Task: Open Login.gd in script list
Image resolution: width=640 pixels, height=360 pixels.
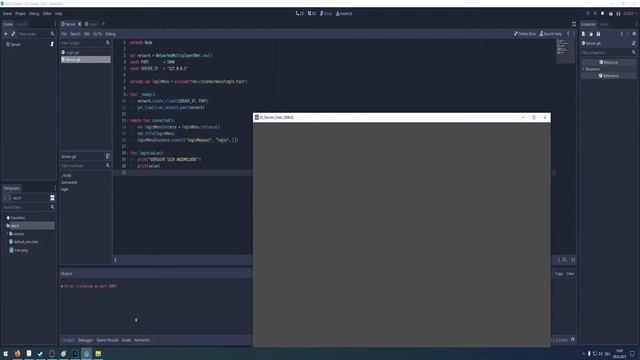Action: pyautogui.click(x=73, y=52)
